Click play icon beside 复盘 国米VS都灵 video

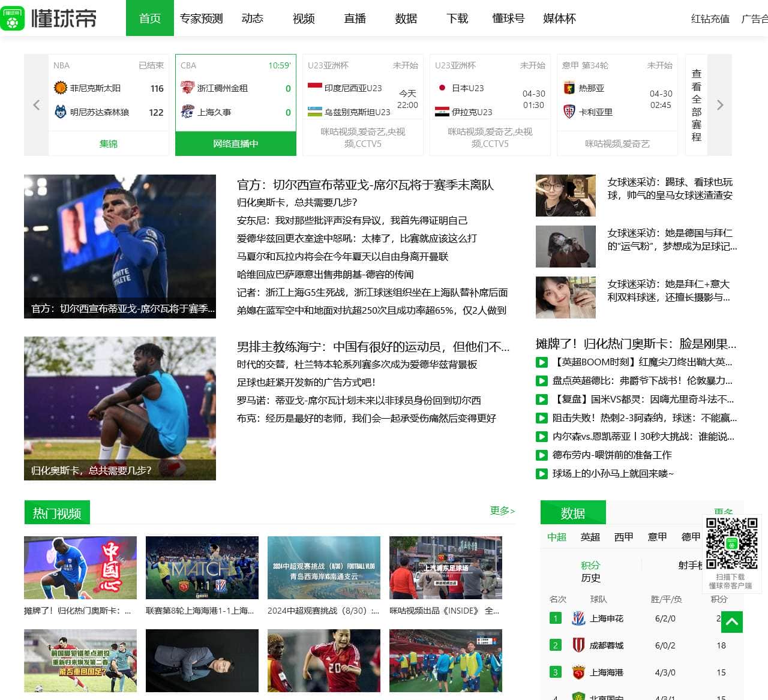541,399
